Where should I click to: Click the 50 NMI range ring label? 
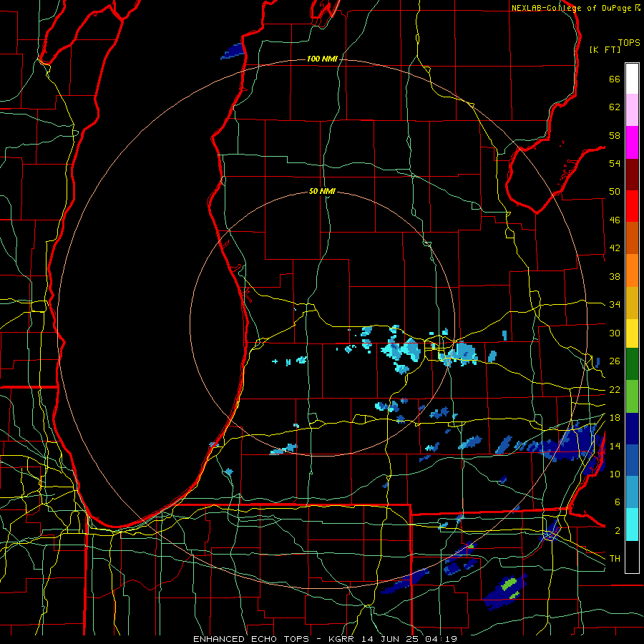(x=322, y=191)
